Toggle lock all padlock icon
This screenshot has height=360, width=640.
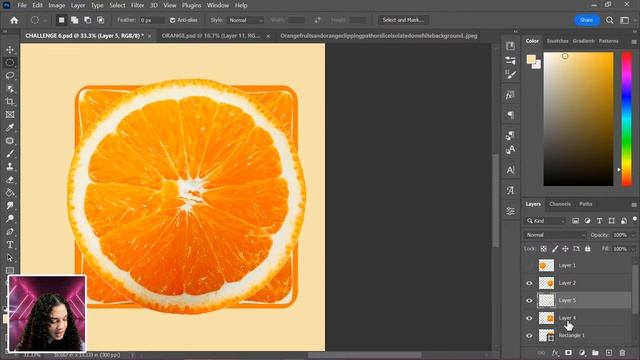pyautogui.click(x=587, y=249)
